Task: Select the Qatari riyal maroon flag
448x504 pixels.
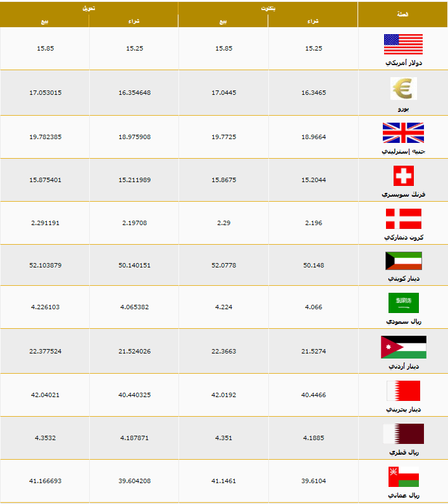Action: point(404,434)
